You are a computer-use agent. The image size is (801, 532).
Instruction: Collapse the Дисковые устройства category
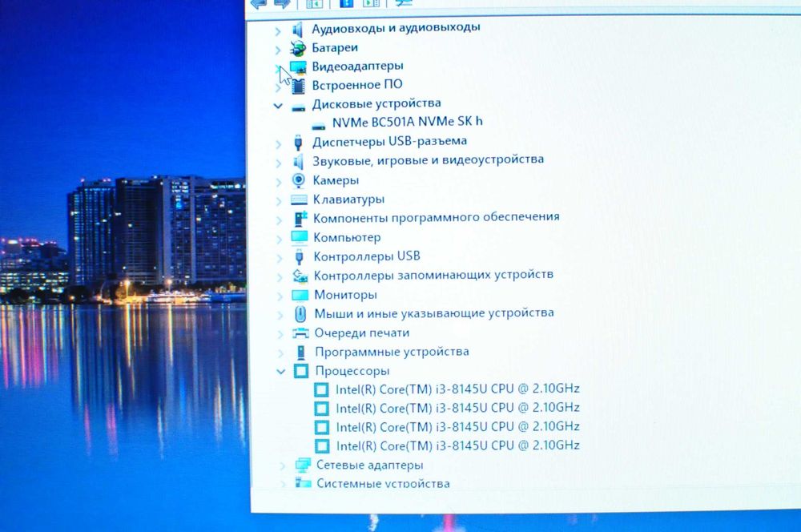pyautogui.click(x=278, y=107)
